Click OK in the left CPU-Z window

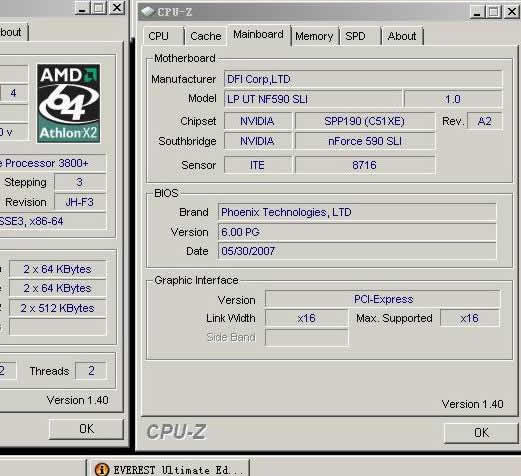(x=86, y=429)
